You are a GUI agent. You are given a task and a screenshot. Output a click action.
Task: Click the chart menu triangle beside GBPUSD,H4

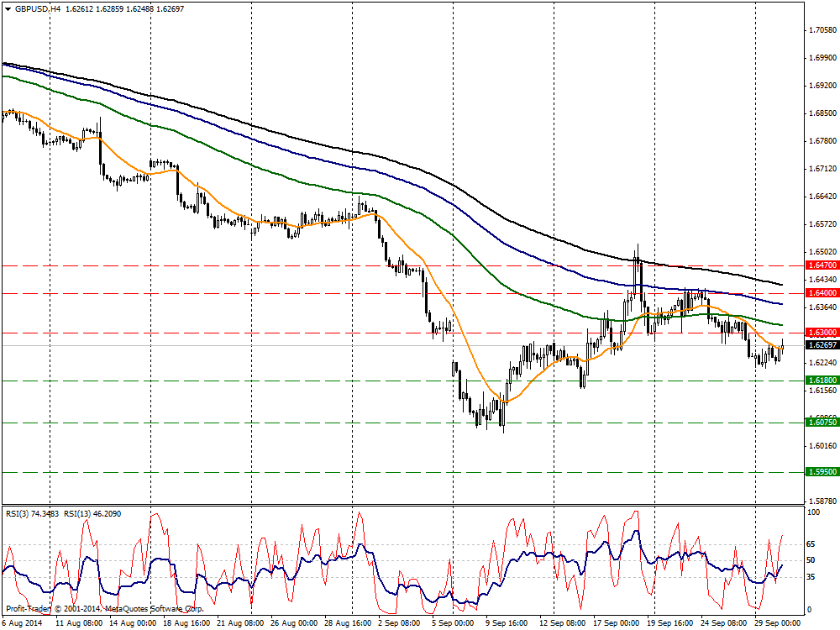tap(8, 9)
